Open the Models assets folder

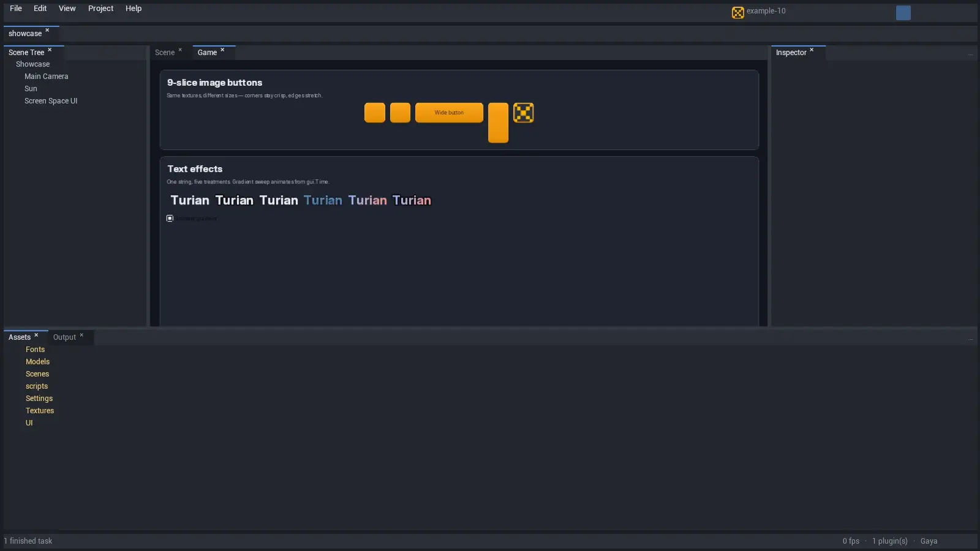pyautogui.click(x=37, y=362)
